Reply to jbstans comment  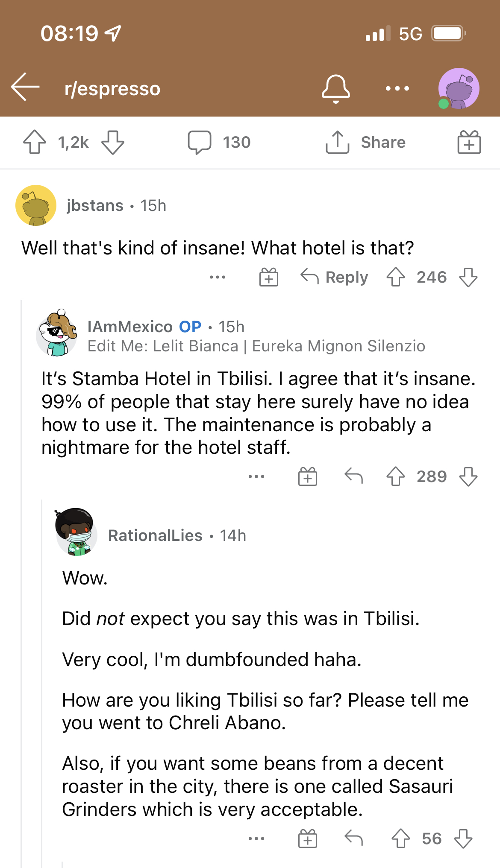[x=334, y=277]
